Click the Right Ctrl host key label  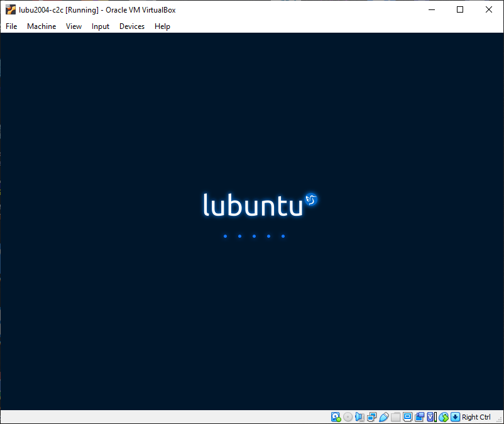click(x=476, y=417)
